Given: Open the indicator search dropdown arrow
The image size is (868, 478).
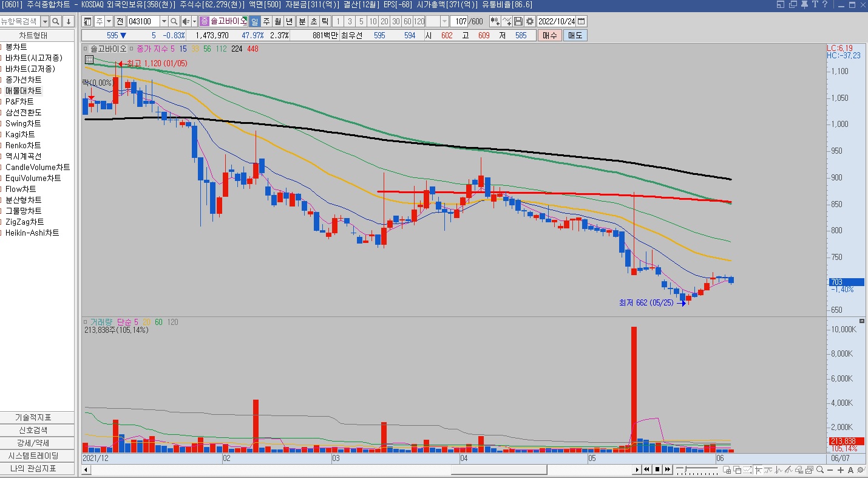Looking at the screenshot, I should (45, 21).
